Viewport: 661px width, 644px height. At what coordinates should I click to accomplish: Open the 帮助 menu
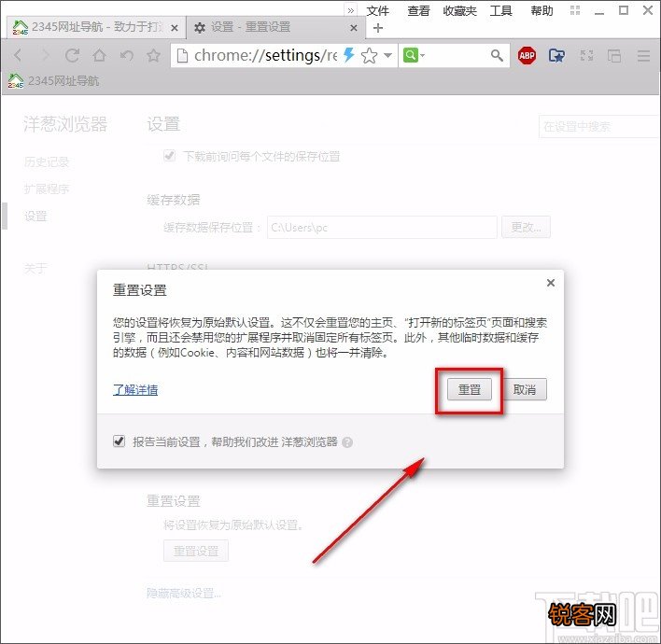coord(541,10)
